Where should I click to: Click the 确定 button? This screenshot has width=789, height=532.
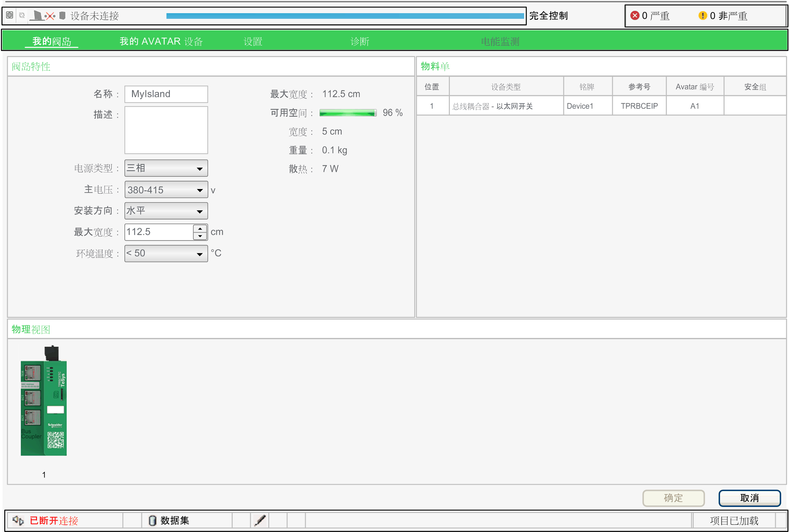(673, 498)
